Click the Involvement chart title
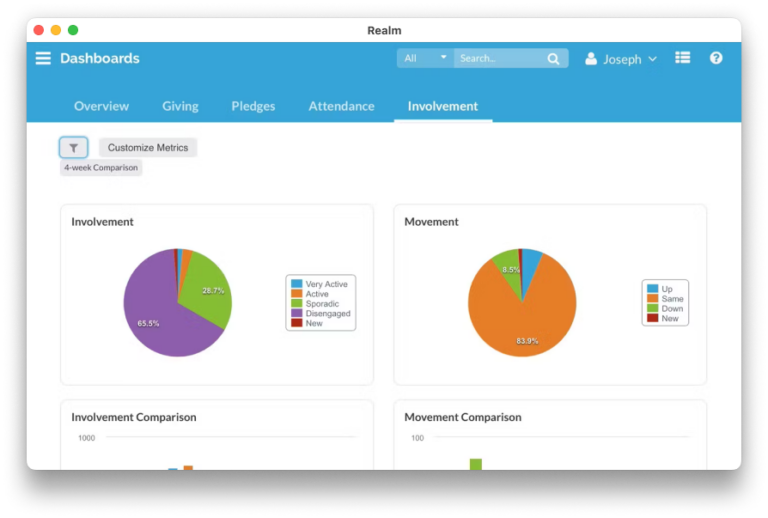The image size is (768, 518). [x=102, y=222]
